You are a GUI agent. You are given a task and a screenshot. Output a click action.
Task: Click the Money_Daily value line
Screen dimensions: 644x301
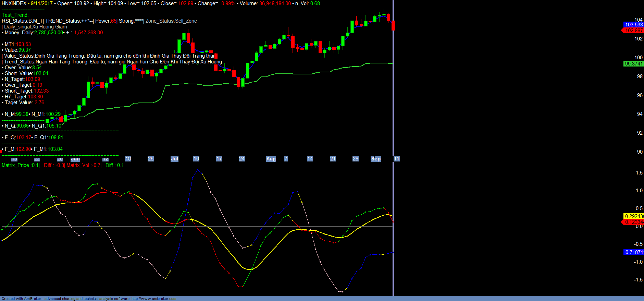[x=53, y=33]
